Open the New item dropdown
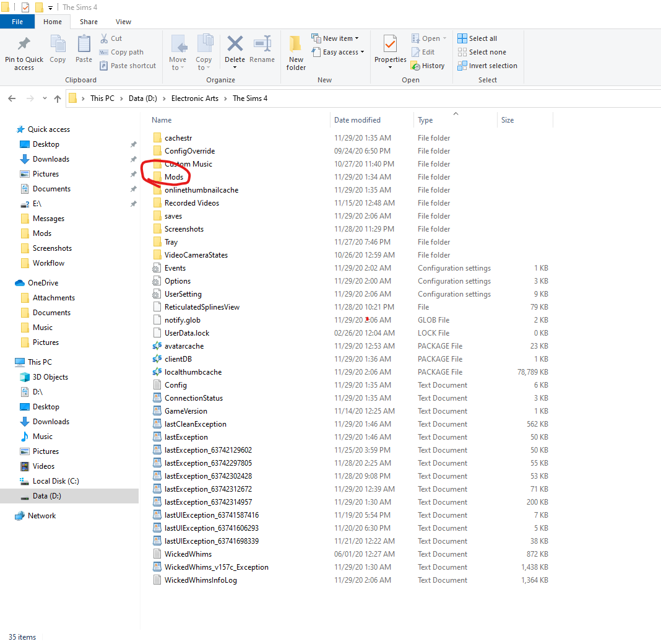The image size is (661, 644). [x=335, y=38]
